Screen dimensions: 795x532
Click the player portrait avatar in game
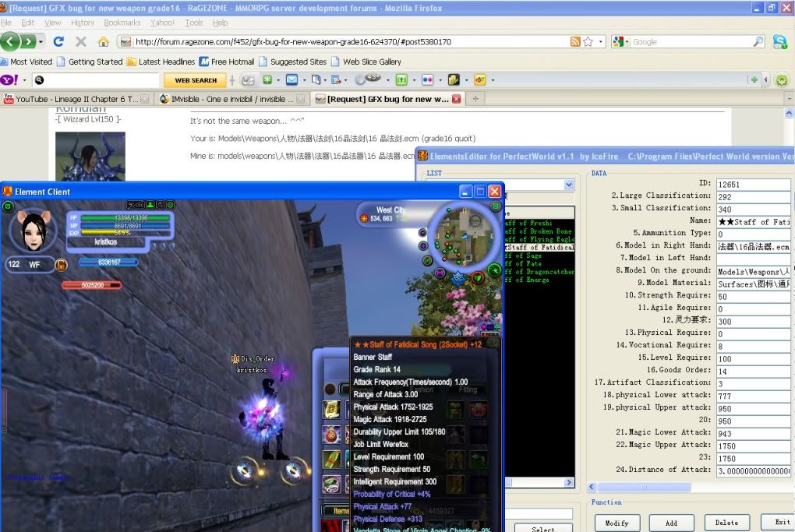coord(33,231)
